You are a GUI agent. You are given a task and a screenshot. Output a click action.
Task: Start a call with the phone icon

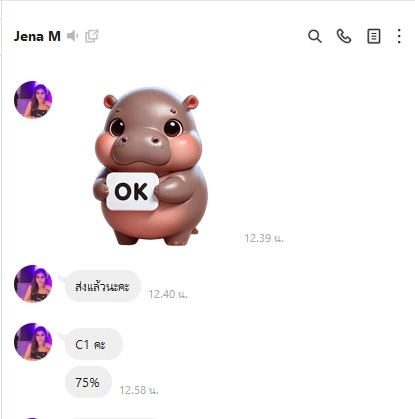344,36
